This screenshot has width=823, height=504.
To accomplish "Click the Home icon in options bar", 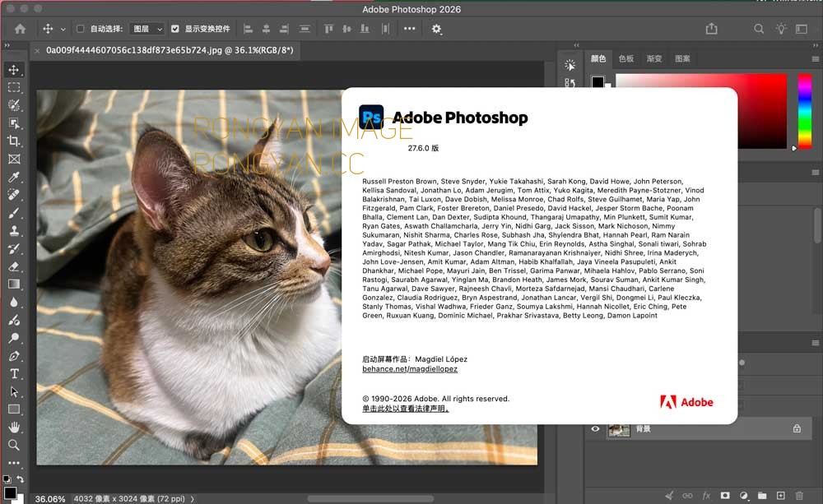I will pyautogui.click(x=20, y=29).
